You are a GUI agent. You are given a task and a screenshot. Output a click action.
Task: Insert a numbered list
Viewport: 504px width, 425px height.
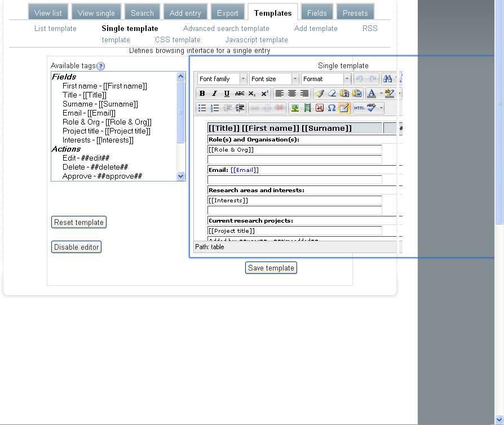[214, 108]
